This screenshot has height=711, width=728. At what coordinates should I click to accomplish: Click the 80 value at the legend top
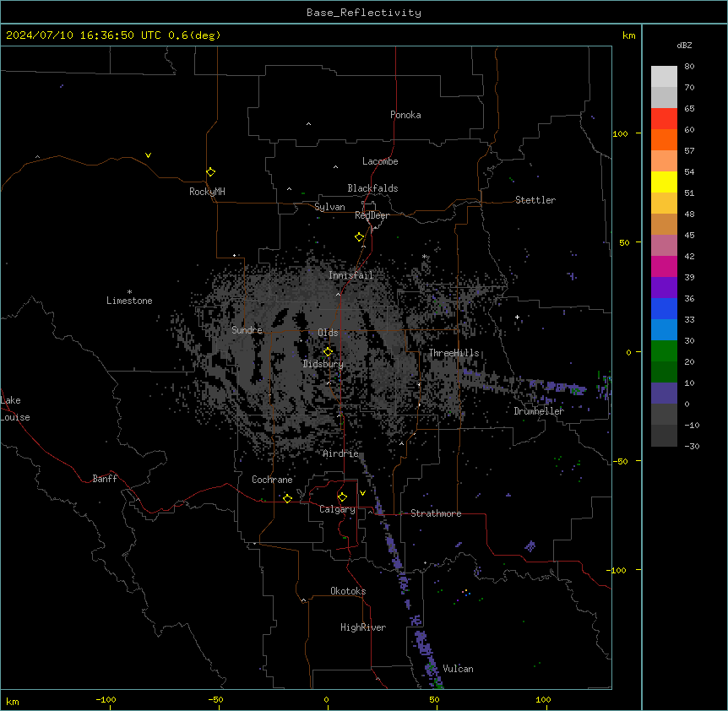(x=689, y=67)
